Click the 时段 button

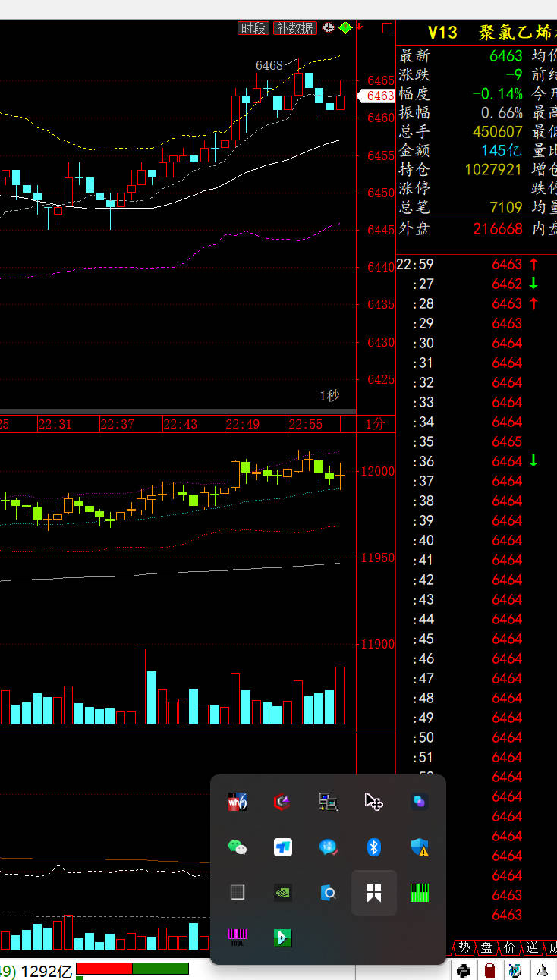[253, 28]
